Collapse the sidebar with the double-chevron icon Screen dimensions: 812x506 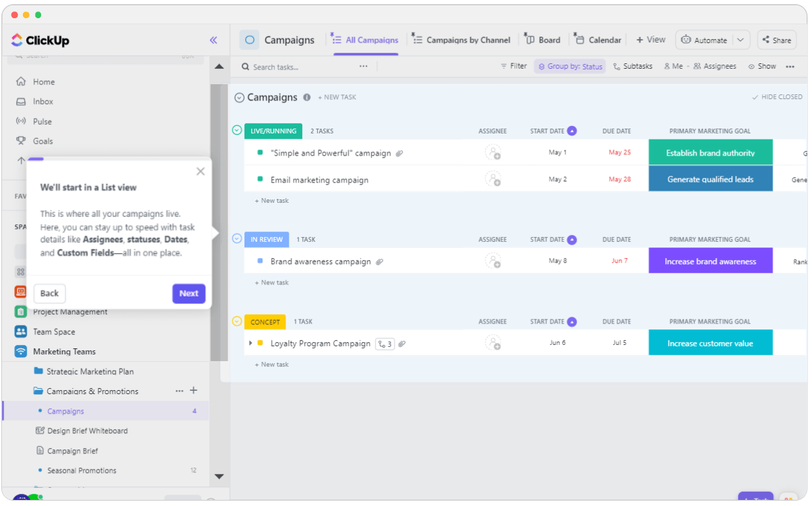pos(213,40)
